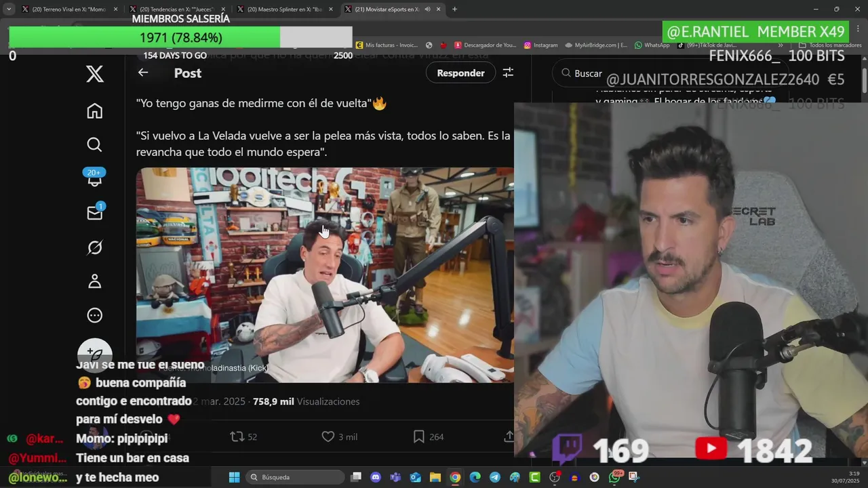Image resolution: width=868 pixels, height=488 pixels.
Task: Open Microsoft Edge from the taskbar
Action: point(475,477)
